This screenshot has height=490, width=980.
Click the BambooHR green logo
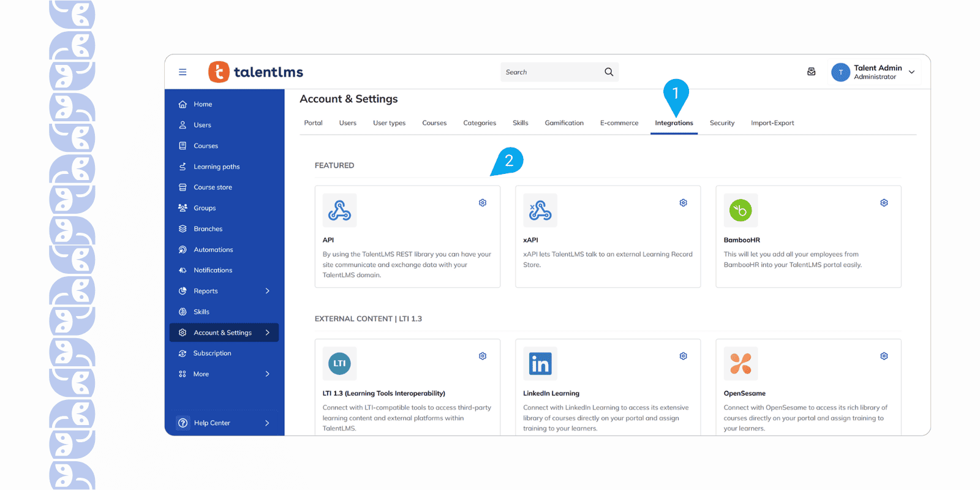(741, 211)
